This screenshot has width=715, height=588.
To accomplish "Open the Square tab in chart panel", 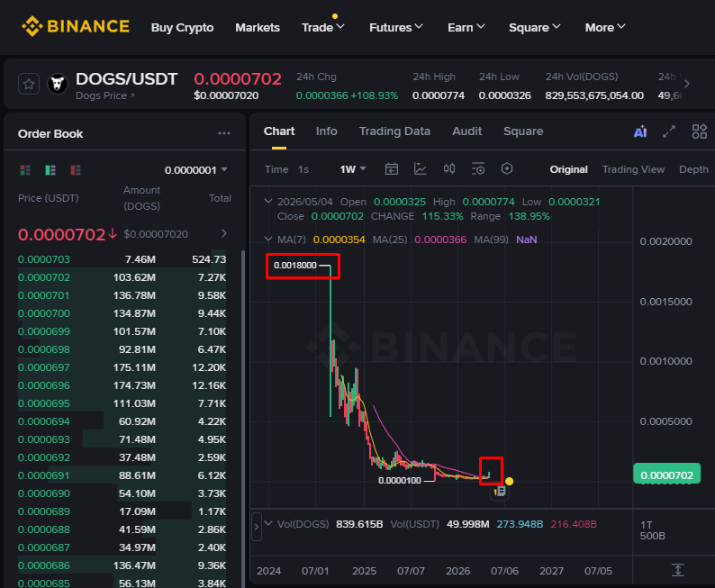I will (x=523, y=131).
